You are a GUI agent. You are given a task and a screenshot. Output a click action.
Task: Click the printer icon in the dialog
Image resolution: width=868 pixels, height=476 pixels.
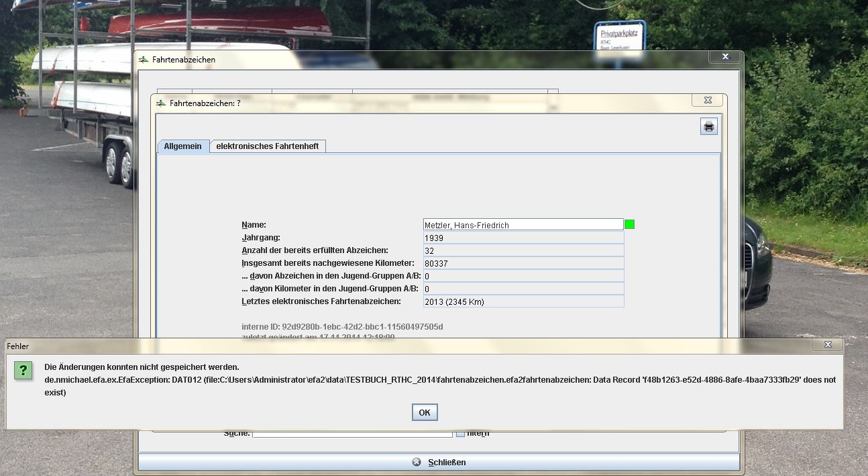(708, 126)
